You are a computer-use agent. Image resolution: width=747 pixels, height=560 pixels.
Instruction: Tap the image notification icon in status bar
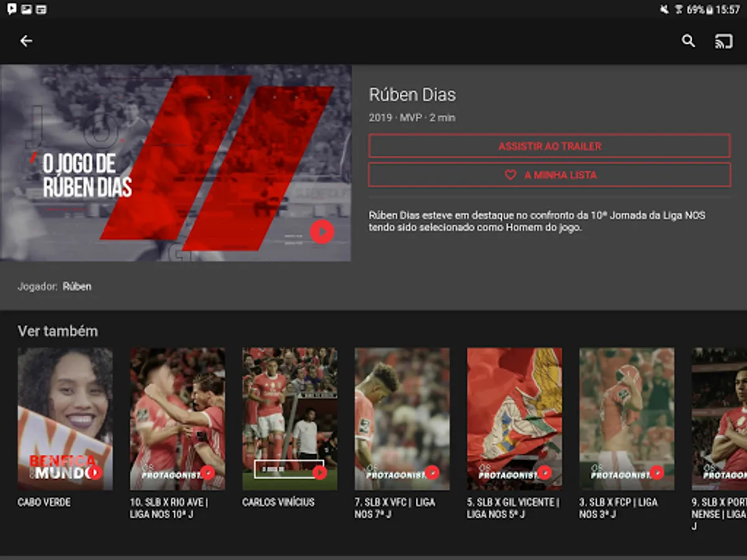(26, 9)
